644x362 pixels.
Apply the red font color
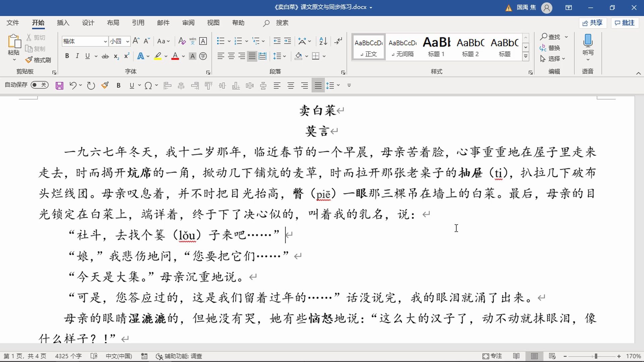pyautogui.click(x=175, y=56)
